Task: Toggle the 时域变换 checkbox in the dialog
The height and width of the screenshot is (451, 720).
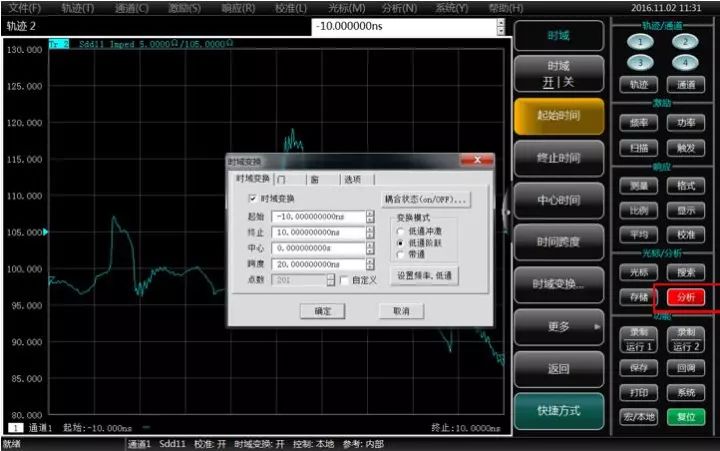Action: pyautogui.click(x=253, y=198)
